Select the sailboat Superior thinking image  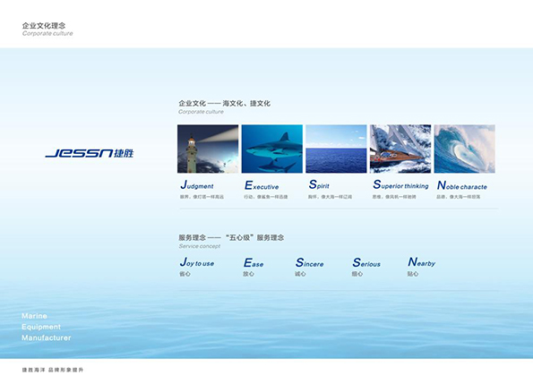point(400,149)
